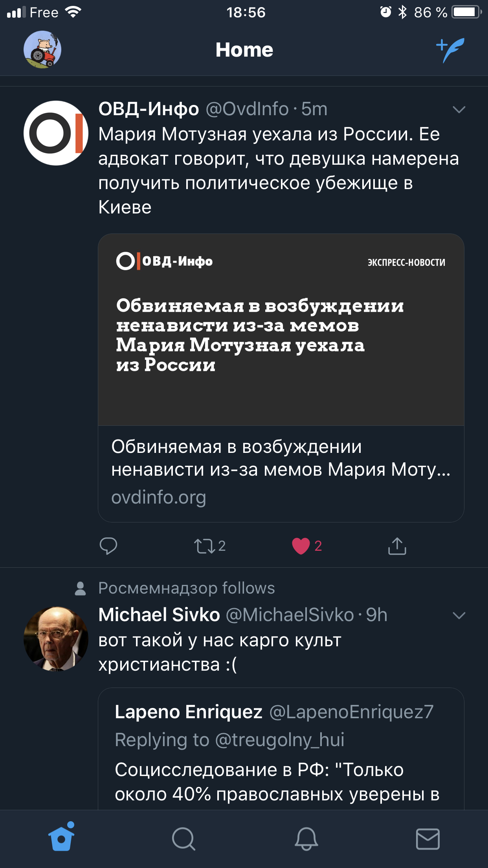Expand options for Michael Sivko's tweet

(459, 615)
